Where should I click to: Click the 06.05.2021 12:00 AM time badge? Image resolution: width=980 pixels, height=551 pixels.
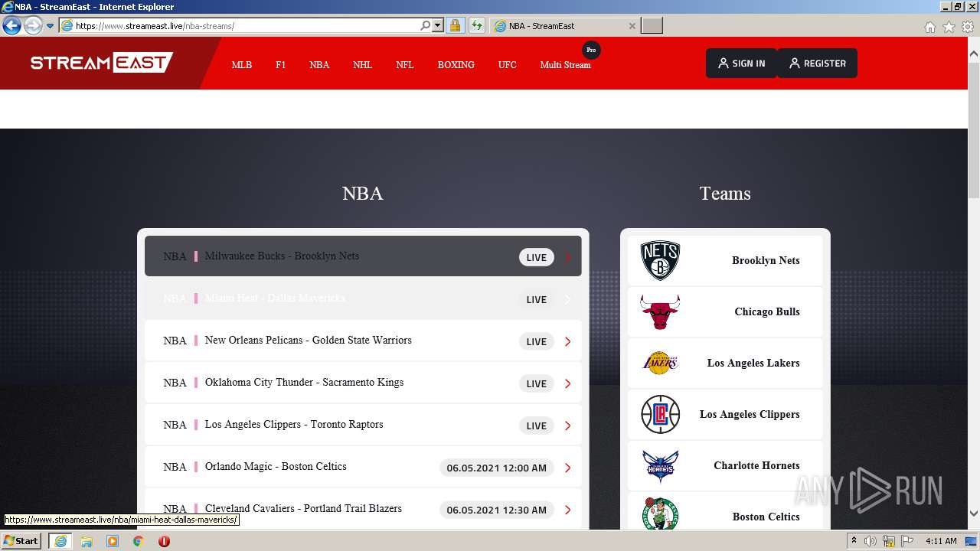point(496,468)
